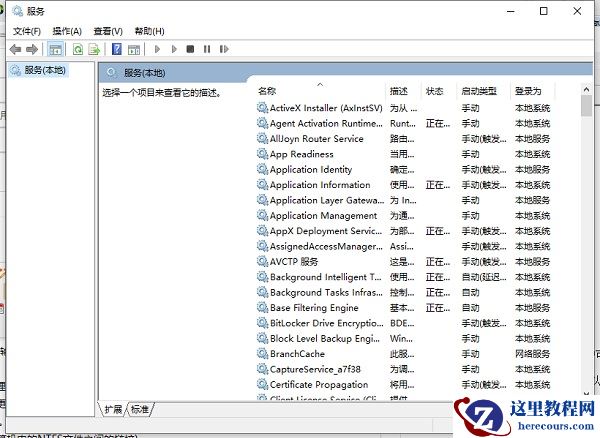600x438 pixels.
Task: Click the Background Intelligent Transfer gear icon
Action: point(262,277)
